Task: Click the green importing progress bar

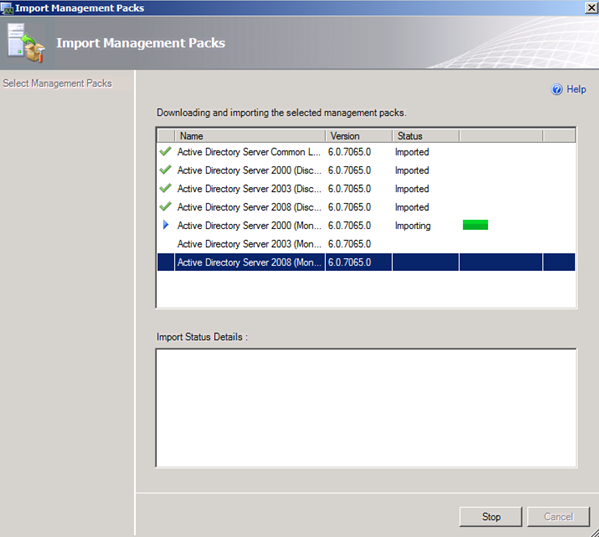Action: pos(475,225)
